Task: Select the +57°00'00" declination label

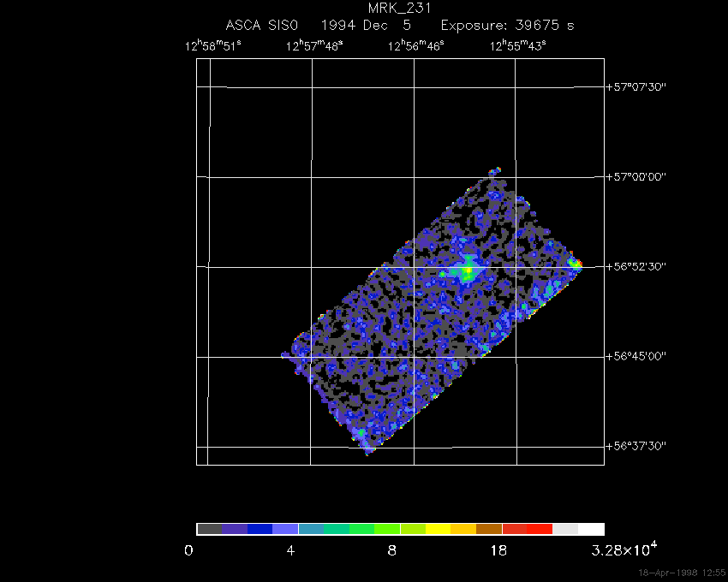Action: pyautogui.click(x=636, y=177)
